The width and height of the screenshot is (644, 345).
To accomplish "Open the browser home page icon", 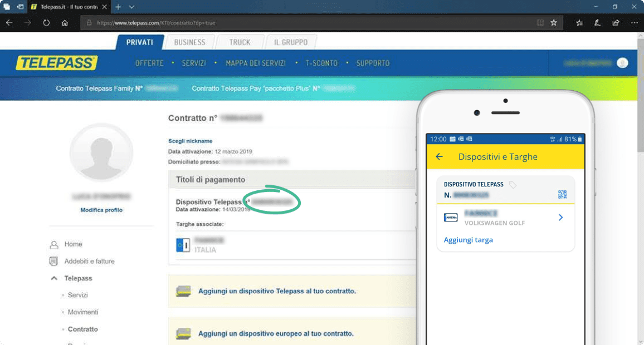I will 65,23.
